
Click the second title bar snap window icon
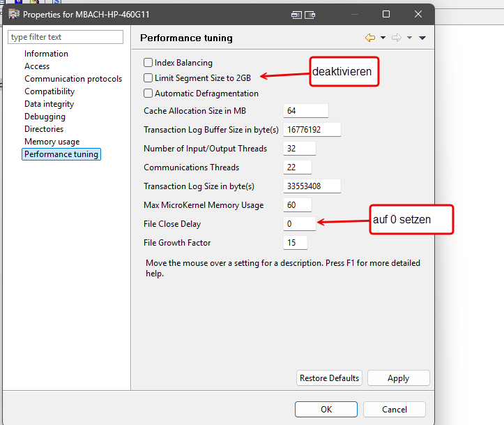click(x=310, y=14)
